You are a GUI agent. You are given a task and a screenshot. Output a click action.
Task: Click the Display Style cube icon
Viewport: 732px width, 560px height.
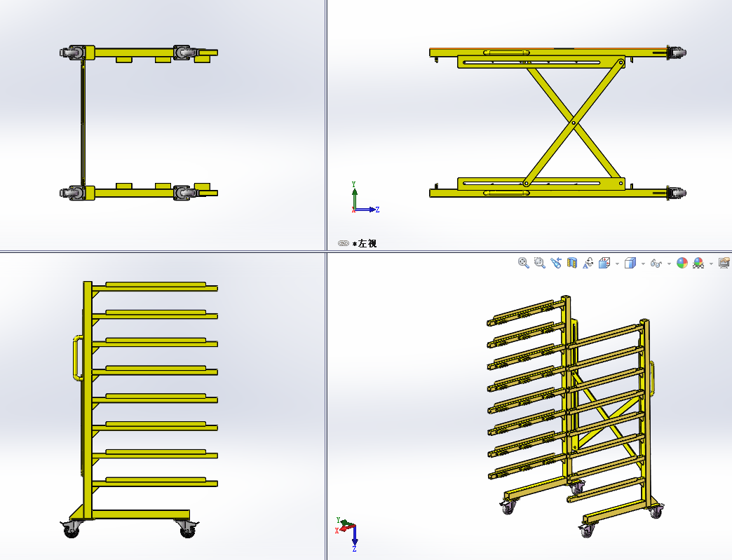[x=630, y=263]
